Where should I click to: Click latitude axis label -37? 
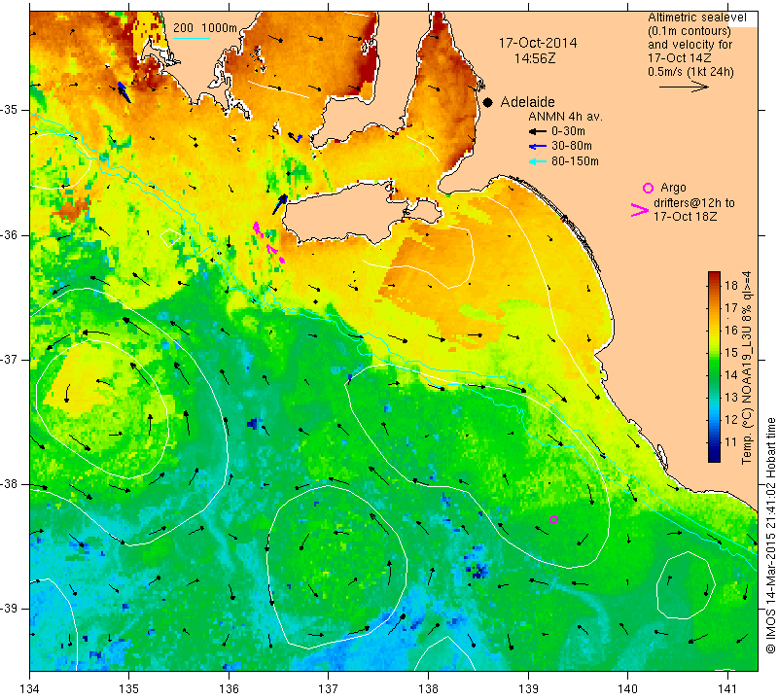tap(9, 359)
